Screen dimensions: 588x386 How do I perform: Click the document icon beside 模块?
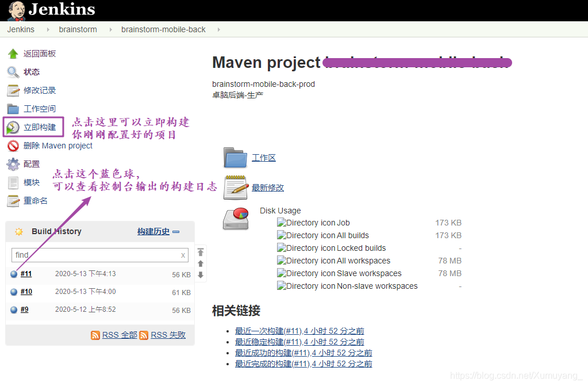[13, 182]
